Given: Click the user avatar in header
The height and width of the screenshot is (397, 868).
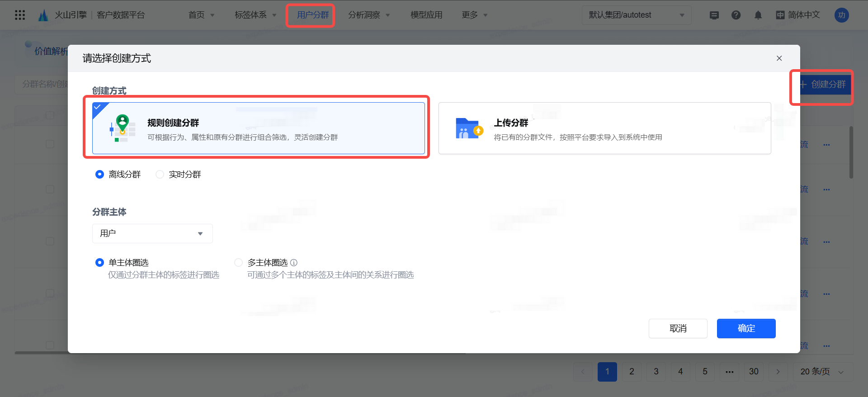Looking at the screenshot, I should tap(841, 15).
